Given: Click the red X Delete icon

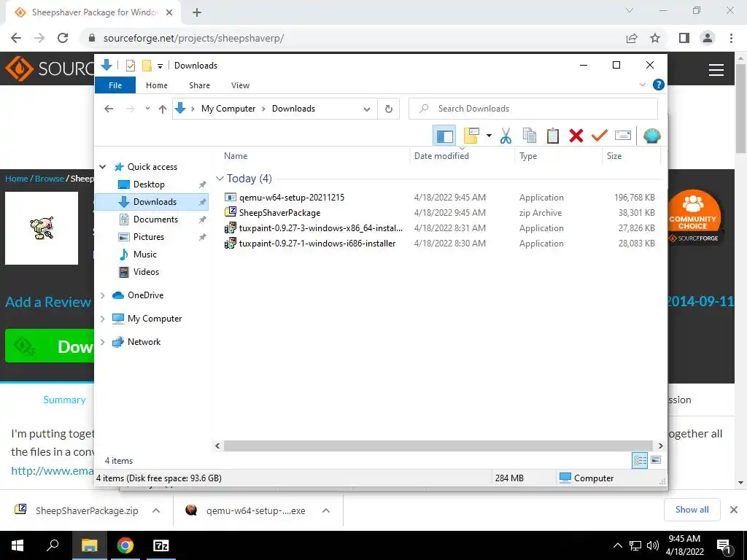Looking at the screenshot, I should tap(576, 136).
